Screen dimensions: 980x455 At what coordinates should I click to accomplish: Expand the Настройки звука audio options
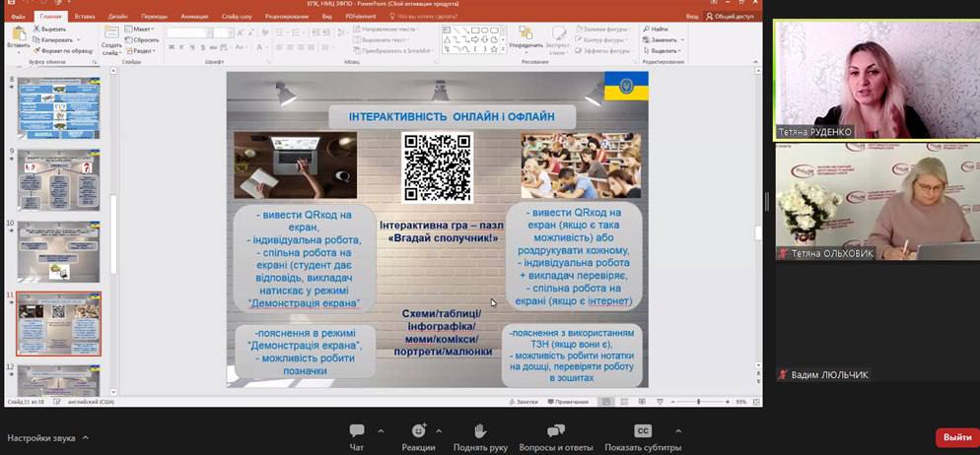tap(86, 437)
